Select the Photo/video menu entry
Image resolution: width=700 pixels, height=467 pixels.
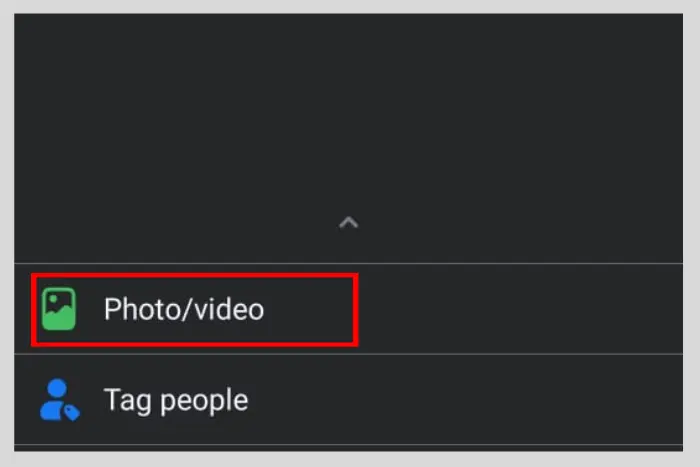[x=348, y=309]
